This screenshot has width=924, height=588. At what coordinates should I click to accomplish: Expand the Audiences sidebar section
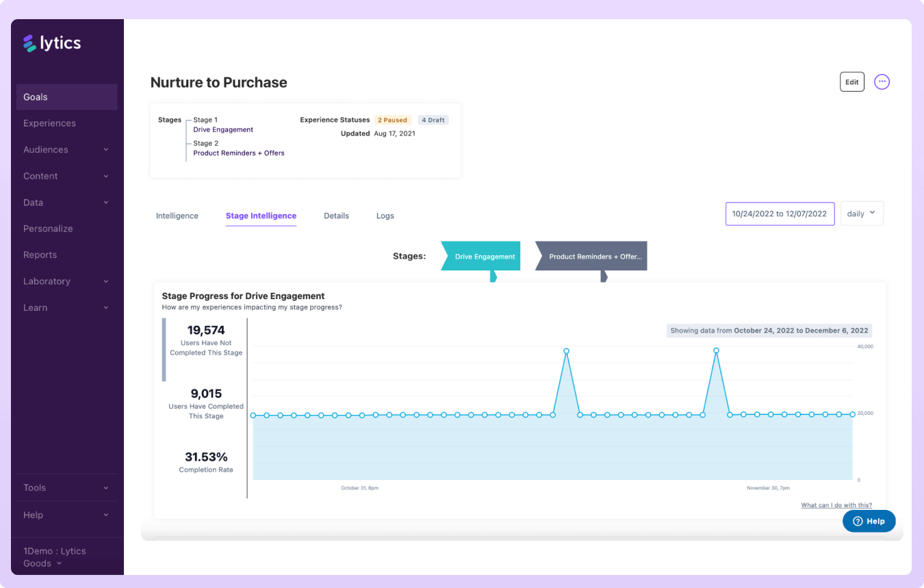pyautogui.click(x=66, y=150)
